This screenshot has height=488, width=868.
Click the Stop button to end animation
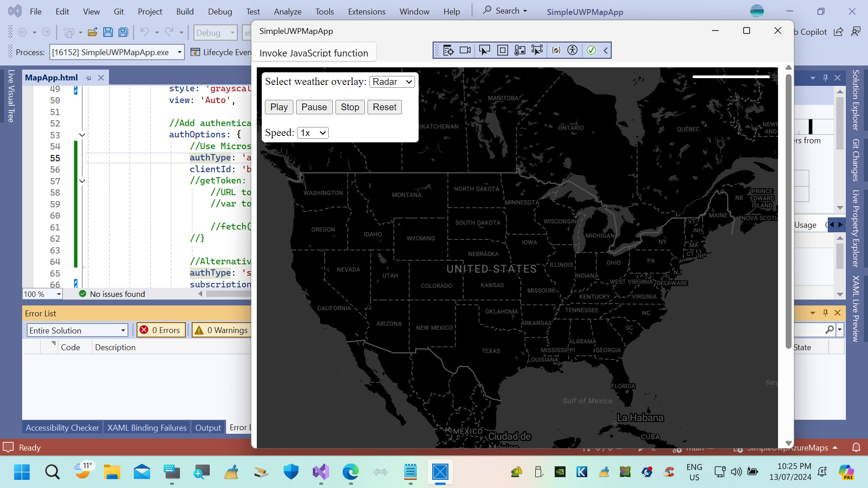350,107
